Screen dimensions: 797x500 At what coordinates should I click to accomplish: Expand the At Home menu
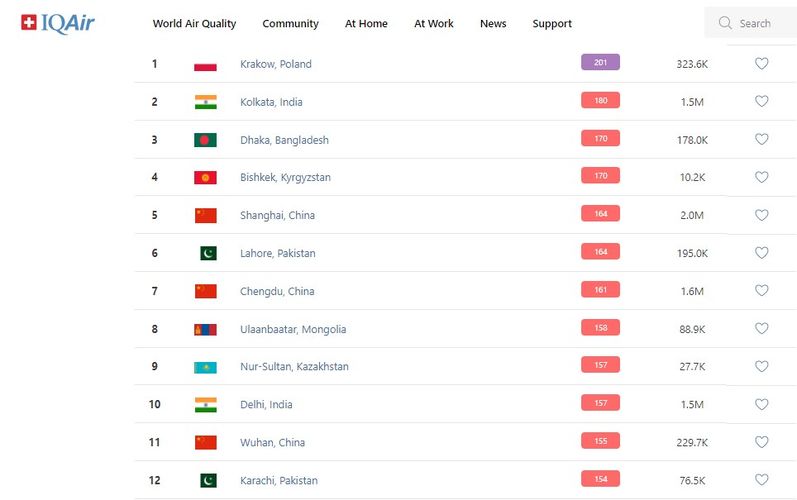point(366,24)
